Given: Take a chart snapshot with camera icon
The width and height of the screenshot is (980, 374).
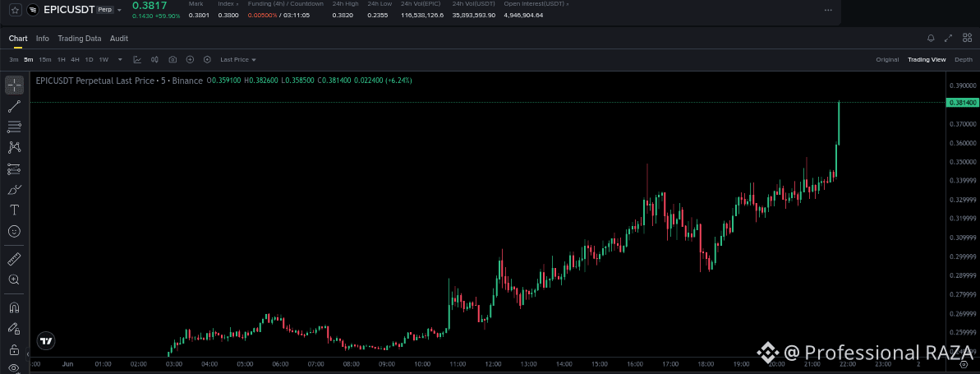Looking at the screenshot, I should click(x=173, y=59).
